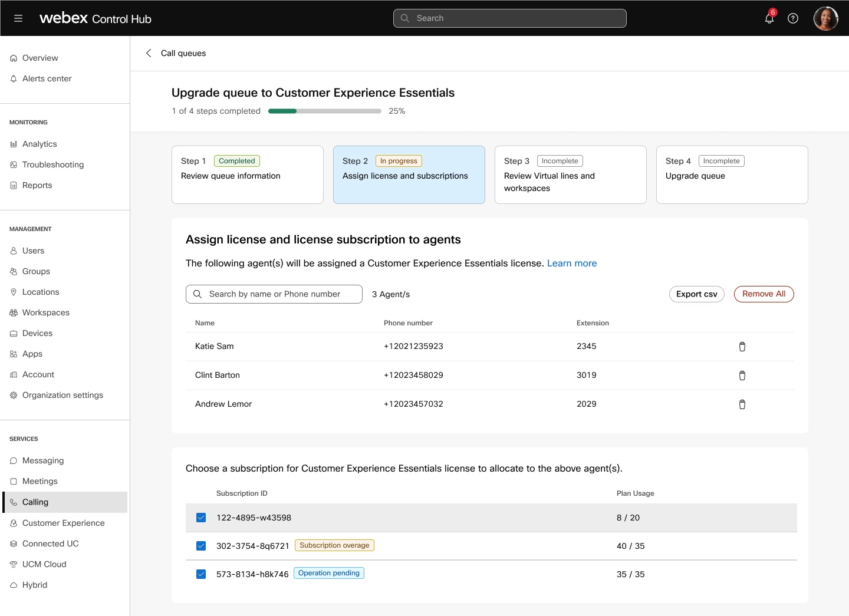Open Hybrid services in sidebar
The width and height of the screenshot is (849, 616).
65,585
